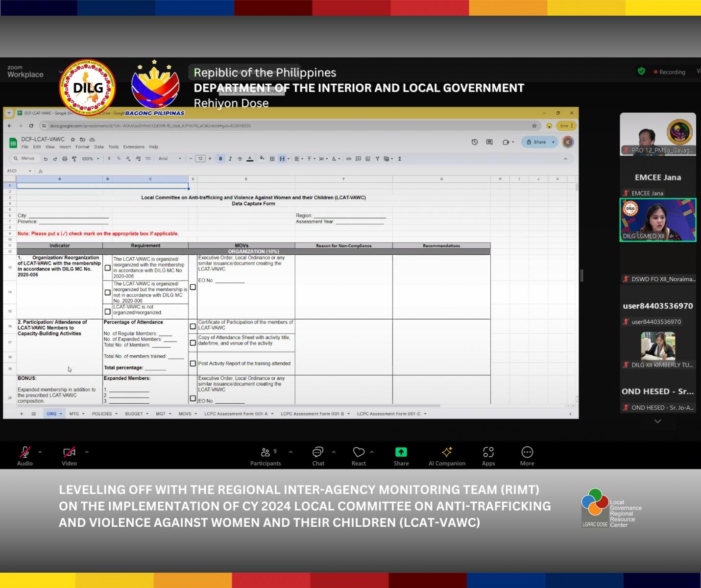
Task: Open the Zoom Apps icon
Action: (488, 452)
